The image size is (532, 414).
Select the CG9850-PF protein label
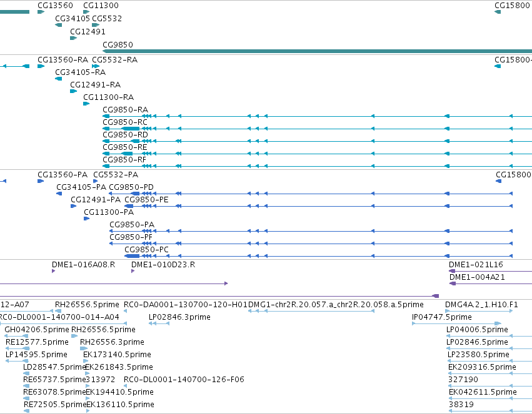131,237
